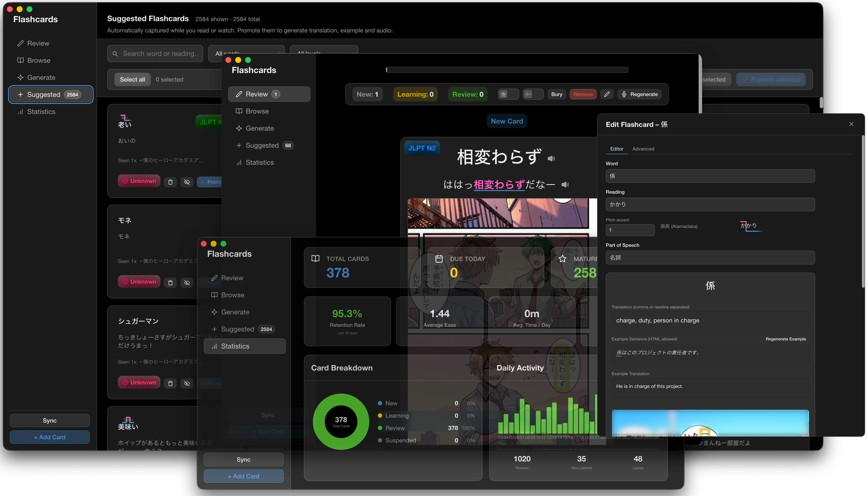Focus the Part of Speech field 名詞

tap(710, 258)
